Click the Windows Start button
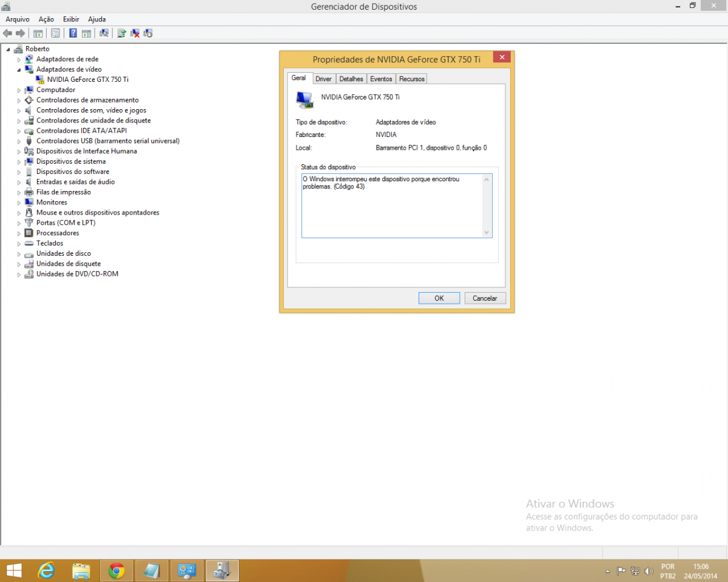 pos(14,570)
